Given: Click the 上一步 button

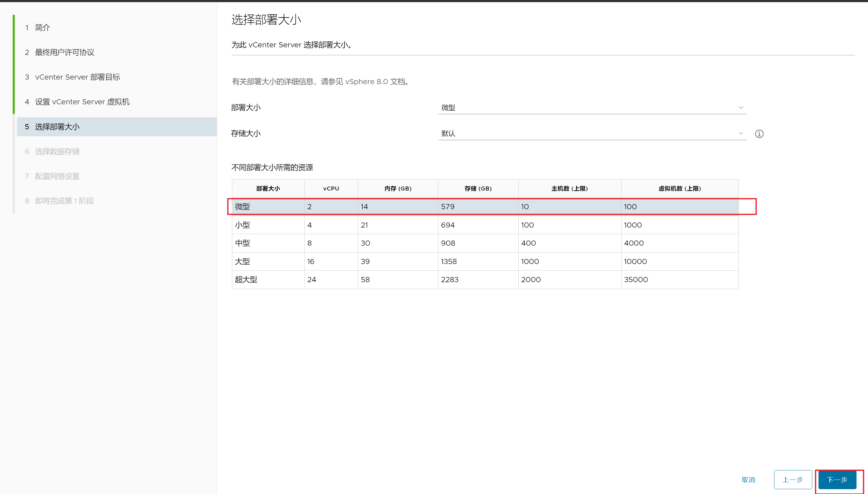Looking at the screenshot, I should coord(793,480).
